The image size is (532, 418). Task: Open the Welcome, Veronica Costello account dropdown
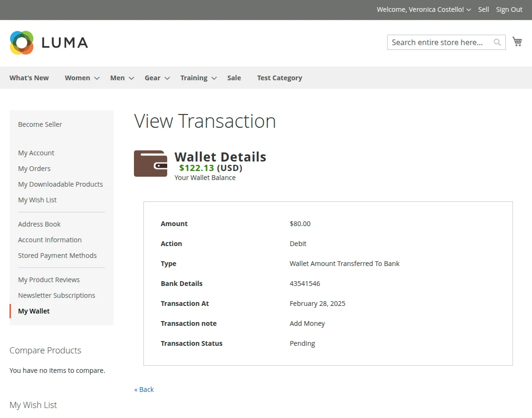(x=420, y=9)
